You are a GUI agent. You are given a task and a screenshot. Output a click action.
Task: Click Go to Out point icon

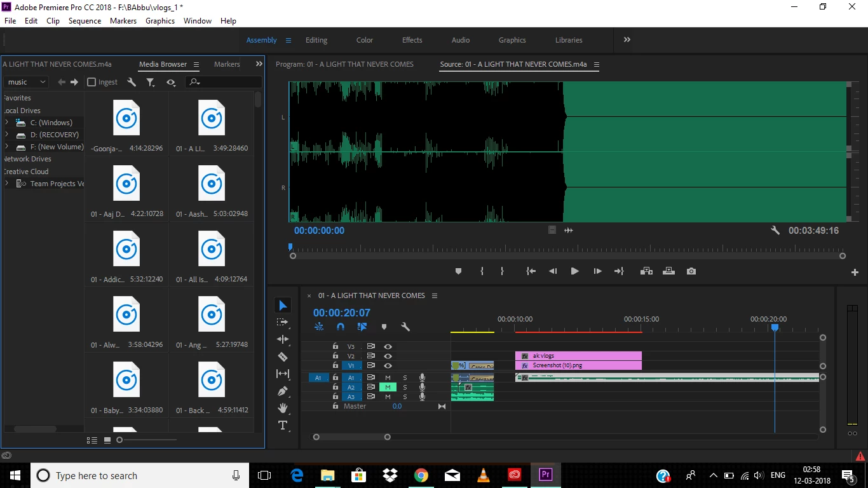(x=619, y=271)
